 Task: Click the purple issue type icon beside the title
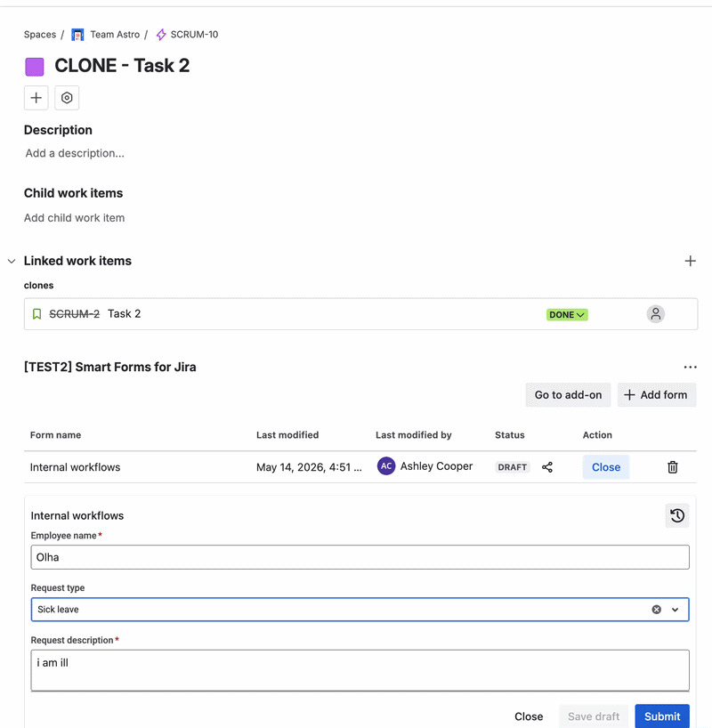[x=35, y=67]
